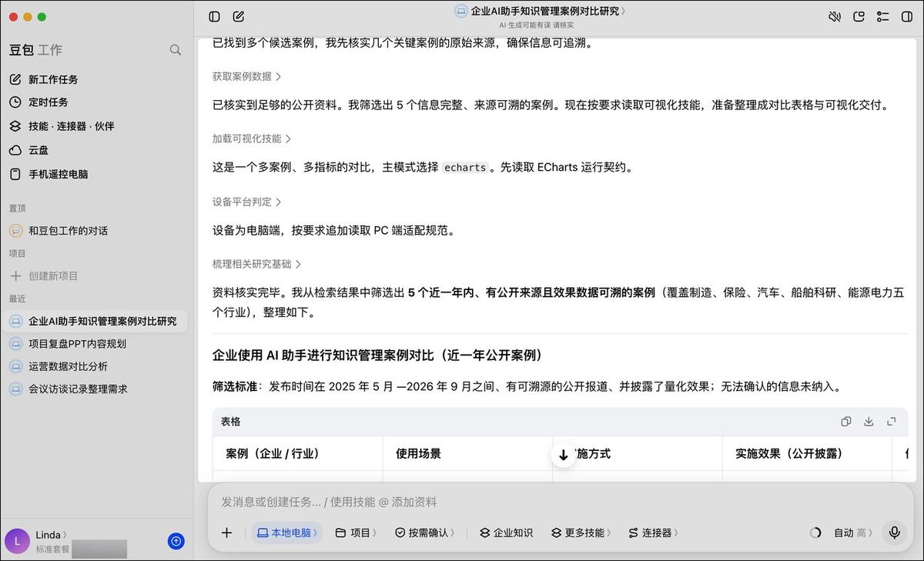Add an attachment with the plus icon
This screenshot has width=924, height=561.
tap(226, 533)
